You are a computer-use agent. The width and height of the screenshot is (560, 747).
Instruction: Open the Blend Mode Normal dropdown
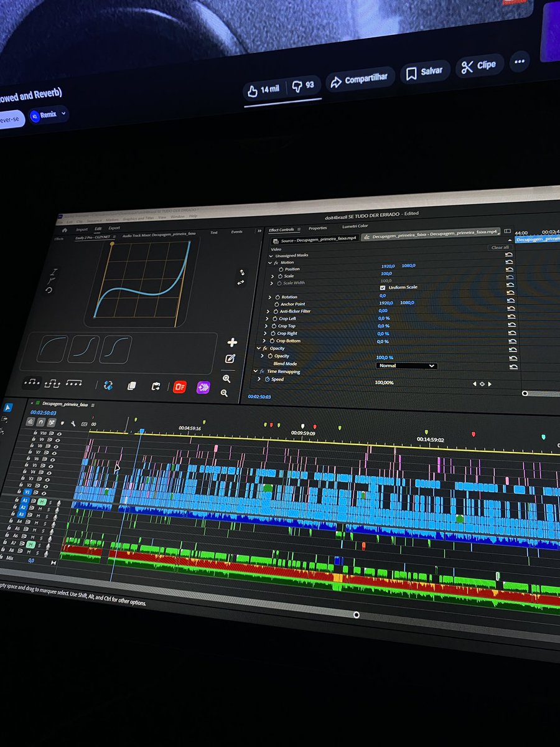click(x=406, y=365)
